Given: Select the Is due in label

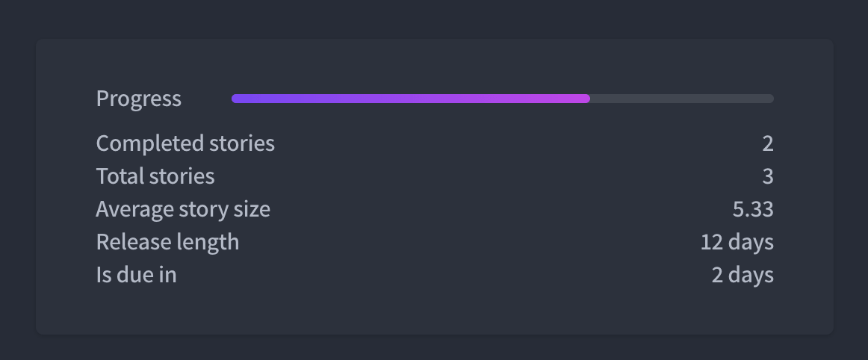Looking at the screenshot, I should click(x=136, y=275).
